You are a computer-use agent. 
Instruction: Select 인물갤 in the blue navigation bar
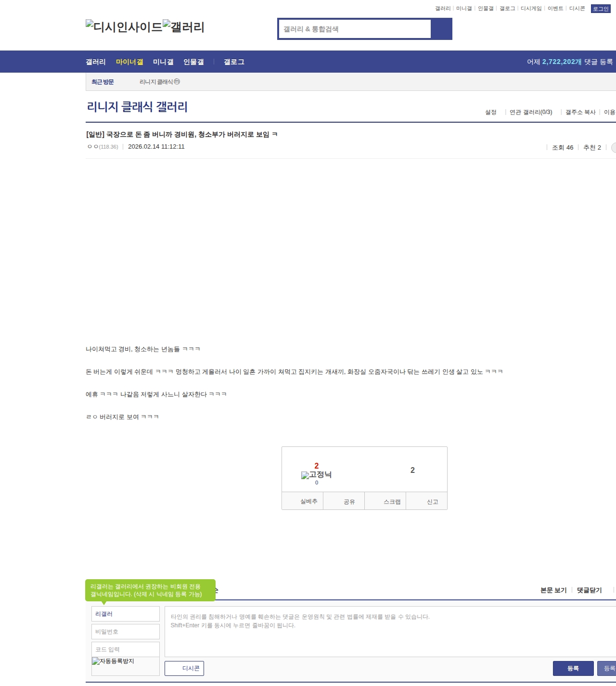(193, 62)
